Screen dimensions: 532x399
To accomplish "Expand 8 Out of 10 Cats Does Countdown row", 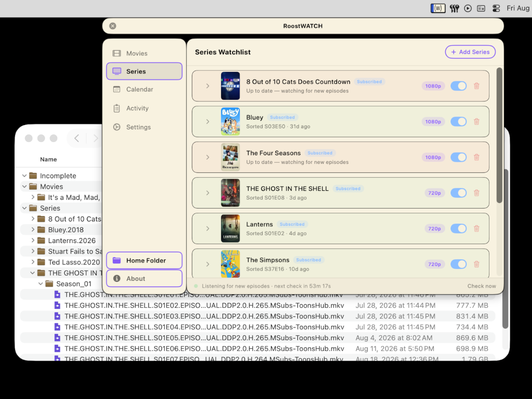I will coord(207,86).
